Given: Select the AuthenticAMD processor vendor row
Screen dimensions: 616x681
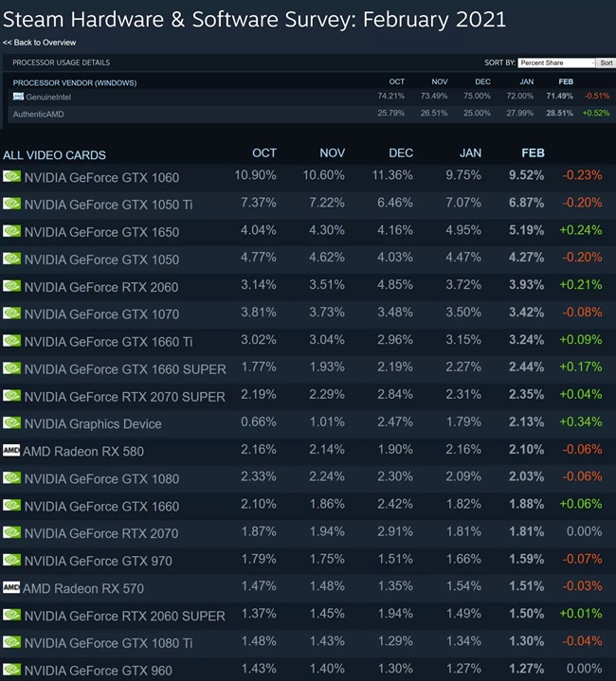Looking at the screenshot, I should pyautogui.click(x=312, y=115).
